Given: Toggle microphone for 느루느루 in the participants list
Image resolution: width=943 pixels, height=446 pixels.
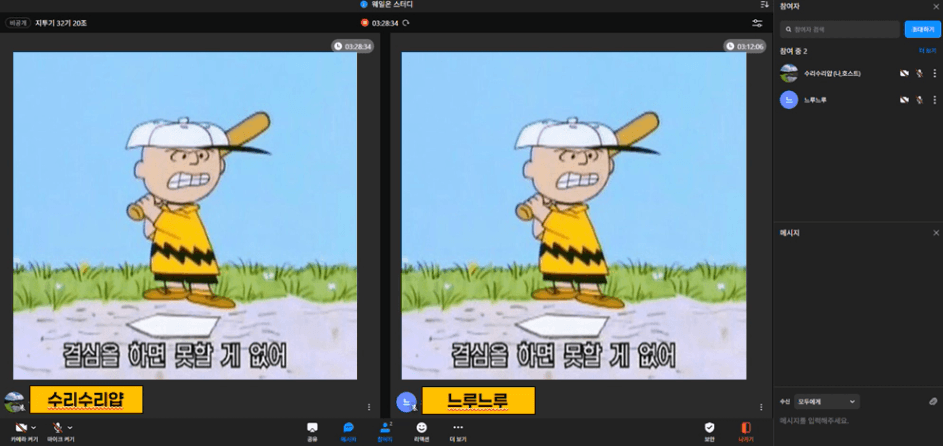Looking at the screenshot, I should tap(919, 100).
